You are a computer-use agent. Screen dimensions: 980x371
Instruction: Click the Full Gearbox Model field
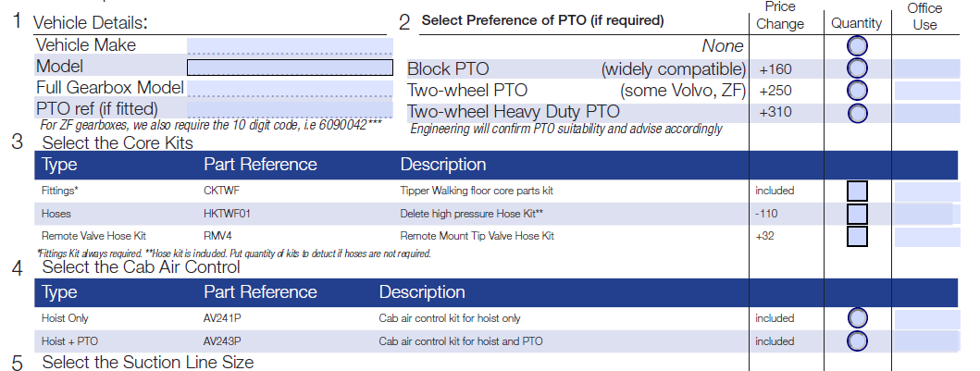(290, 89)
